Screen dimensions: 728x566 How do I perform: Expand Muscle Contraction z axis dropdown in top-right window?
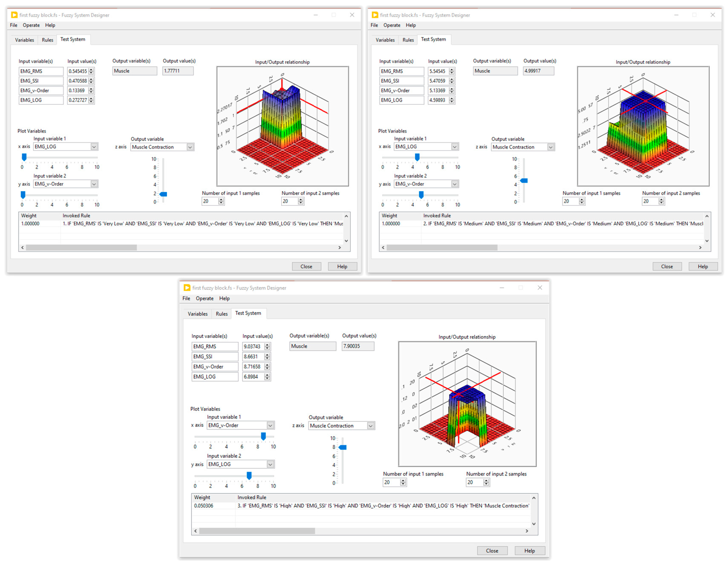551,147
